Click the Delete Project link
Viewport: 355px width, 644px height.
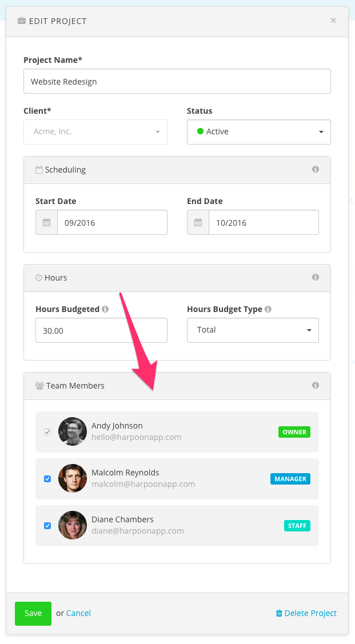click(x=306, y=613)
